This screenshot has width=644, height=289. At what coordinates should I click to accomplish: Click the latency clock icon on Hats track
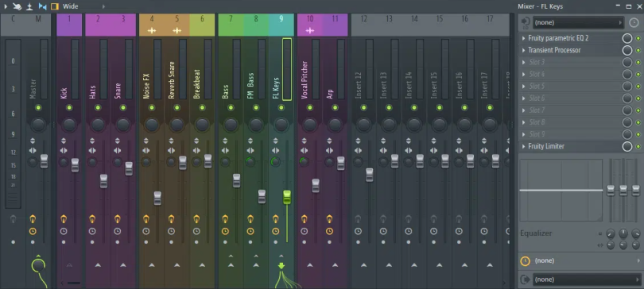92,231
